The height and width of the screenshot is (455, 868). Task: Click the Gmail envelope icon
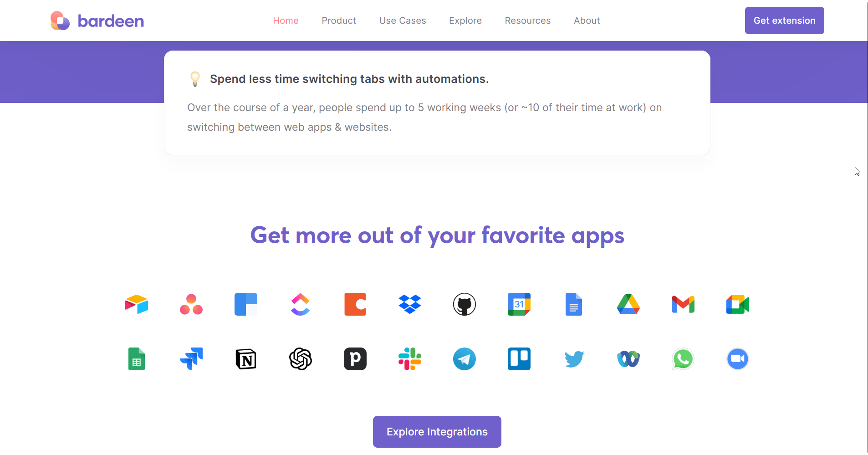(683, 304)
